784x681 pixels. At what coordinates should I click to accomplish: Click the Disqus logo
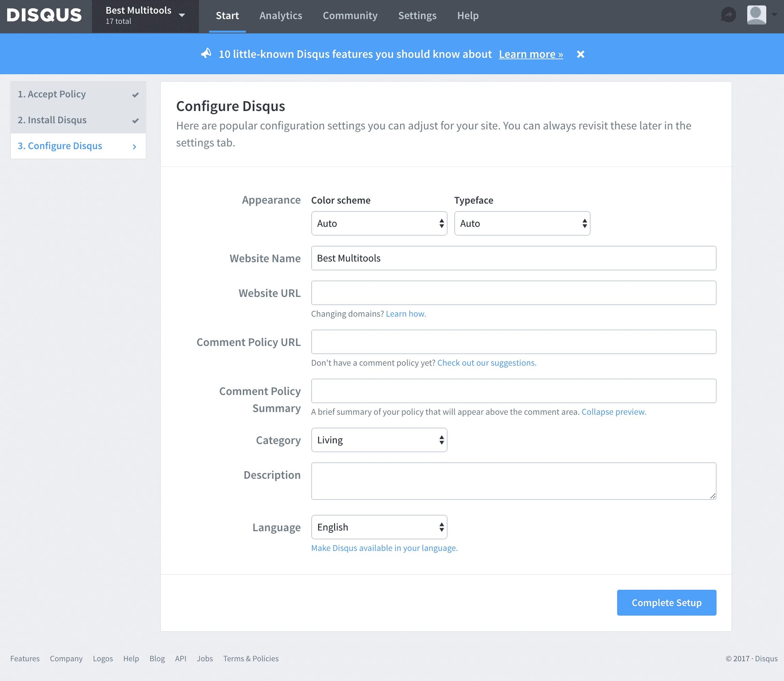point(44,16)
